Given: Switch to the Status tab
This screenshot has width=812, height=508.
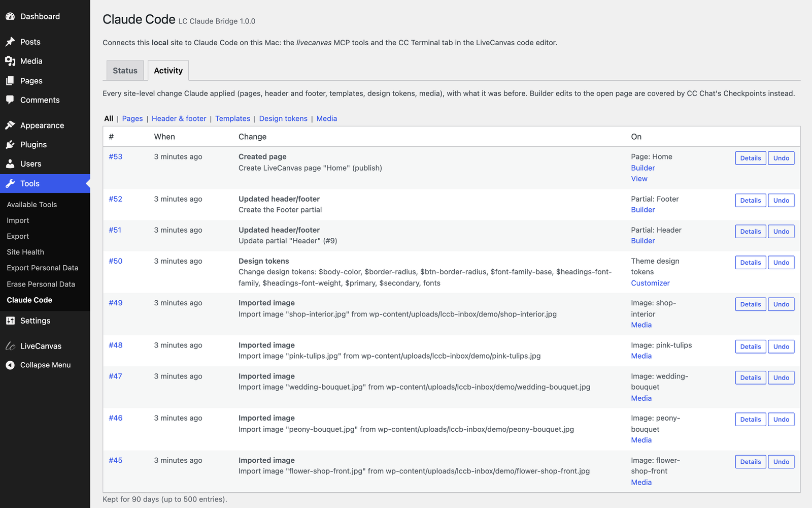Looking at the screenshot, I should (125, 71).
